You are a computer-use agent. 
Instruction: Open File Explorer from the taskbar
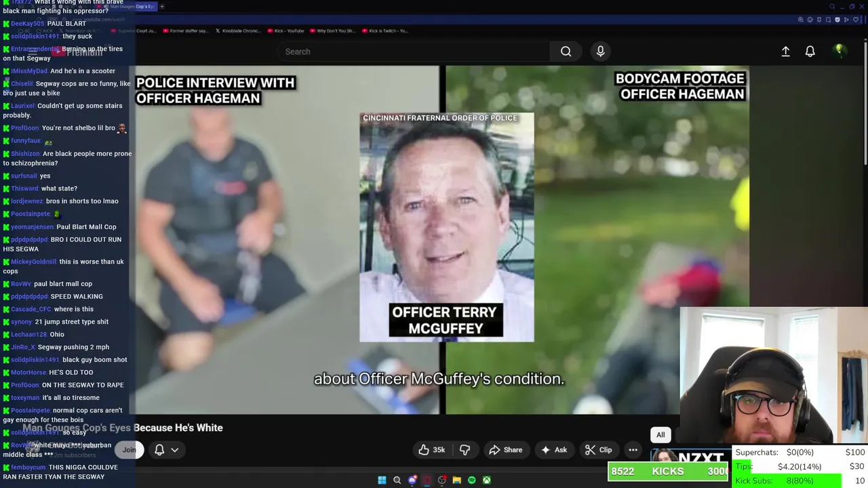pyautogui.click(x=457, y=480)
